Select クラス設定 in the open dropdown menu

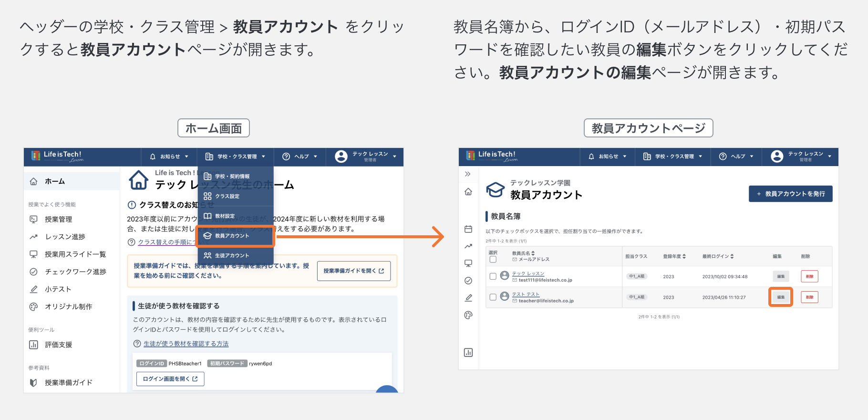pos(236,196)
